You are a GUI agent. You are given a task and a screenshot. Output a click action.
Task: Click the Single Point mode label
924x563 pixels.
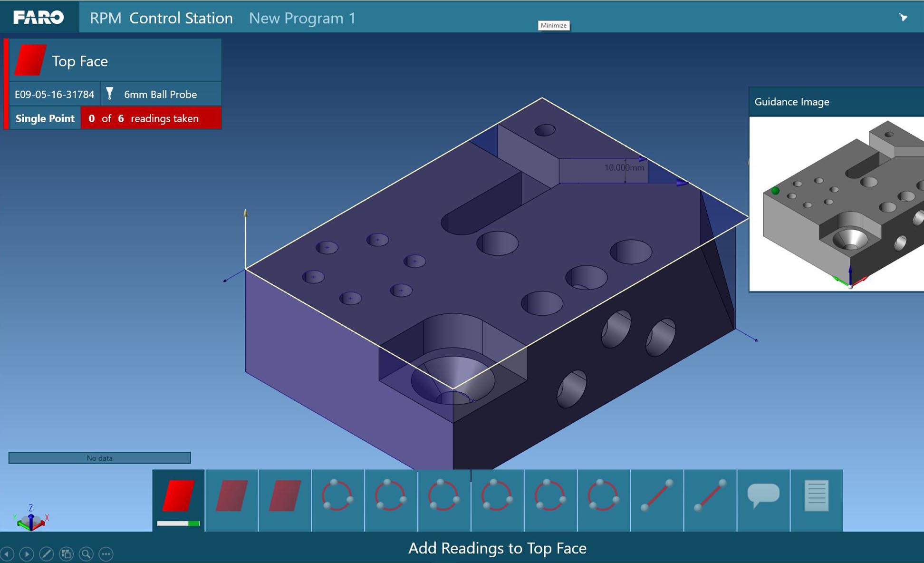tap(45, 118)
